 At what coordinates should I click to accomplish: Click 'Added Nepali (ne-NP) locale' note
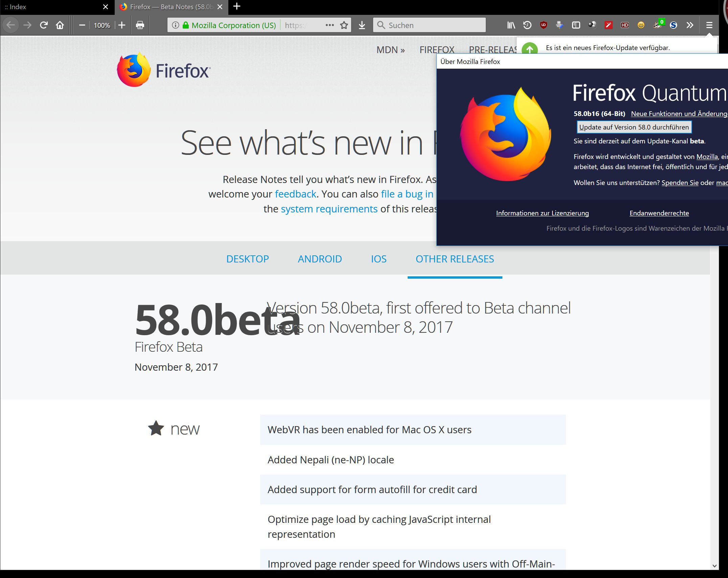click(331, 460)
